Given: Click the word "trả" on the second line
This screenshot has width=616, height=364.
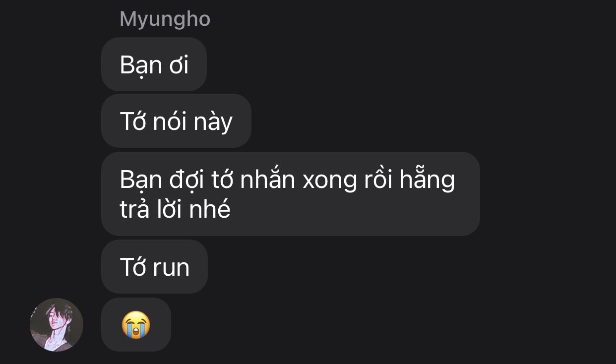Looking at the screenshot, I should tap(134, 210).
